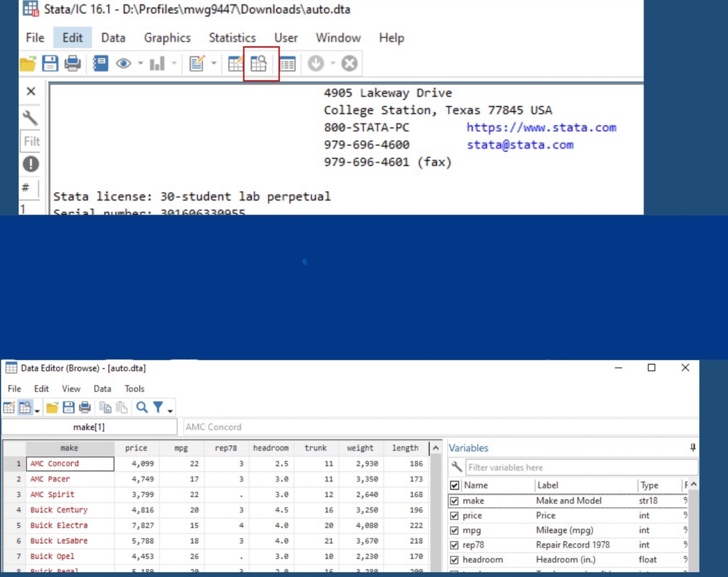Click the Print icon in Data Editor toolbar
Screen dimensions: 728x577
coord(85,407)
